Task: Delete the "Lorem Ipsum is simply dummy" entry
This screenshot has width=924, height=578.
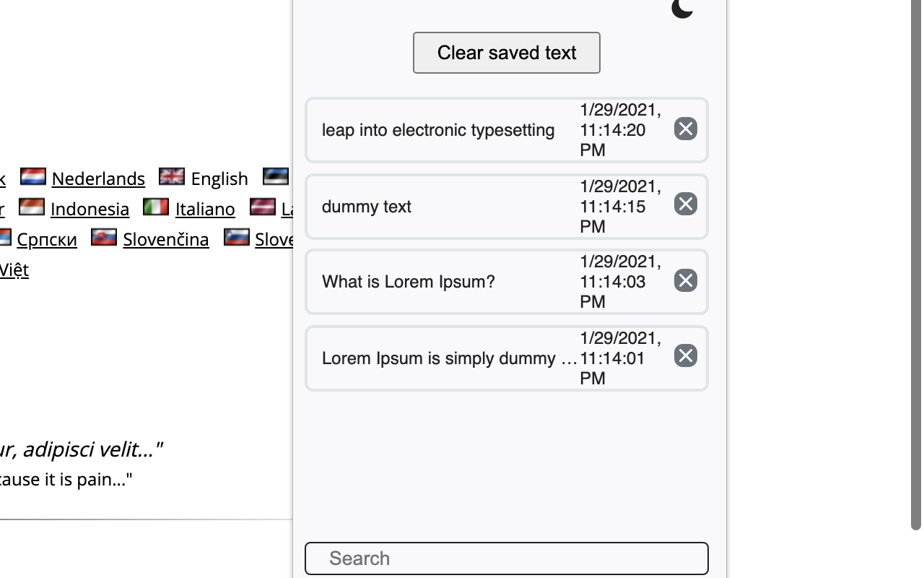Action: 684,355
